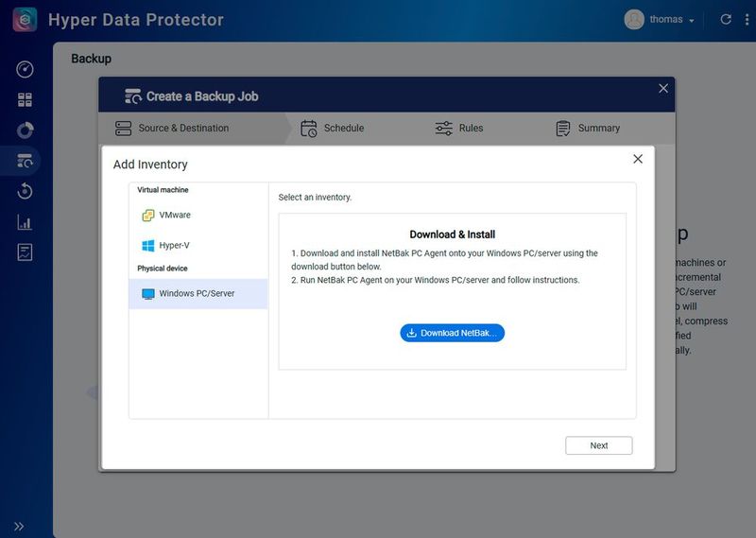Select the Summary step
Viewport: 756px width, 538px height.
tap(588, 129)
